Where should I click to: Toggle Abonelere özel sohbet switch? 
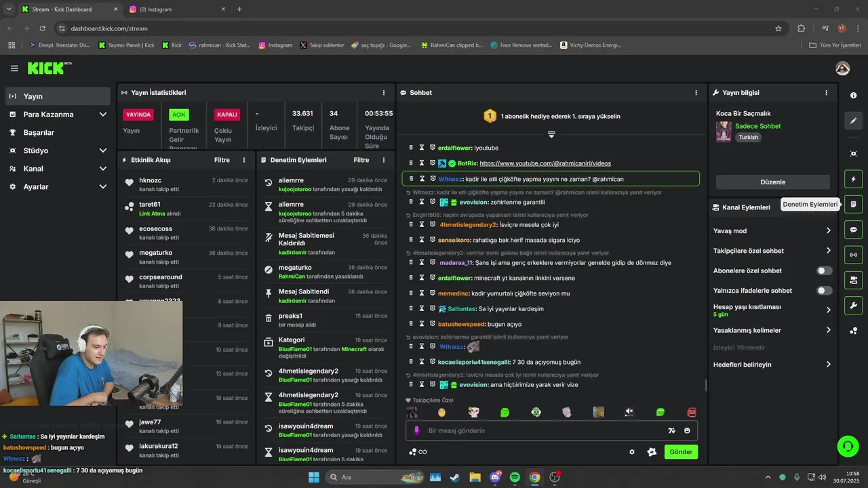[x=824, y=270]
